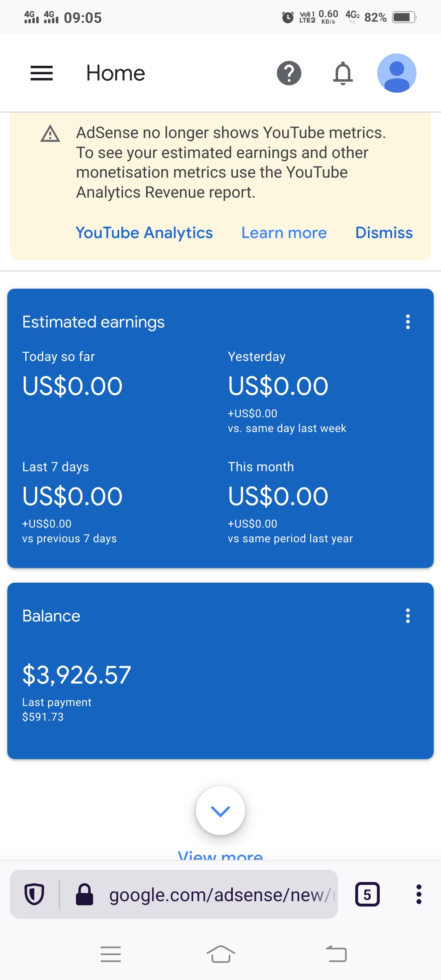
Task: Tap the account profile avatar
Action: [396, 73]
